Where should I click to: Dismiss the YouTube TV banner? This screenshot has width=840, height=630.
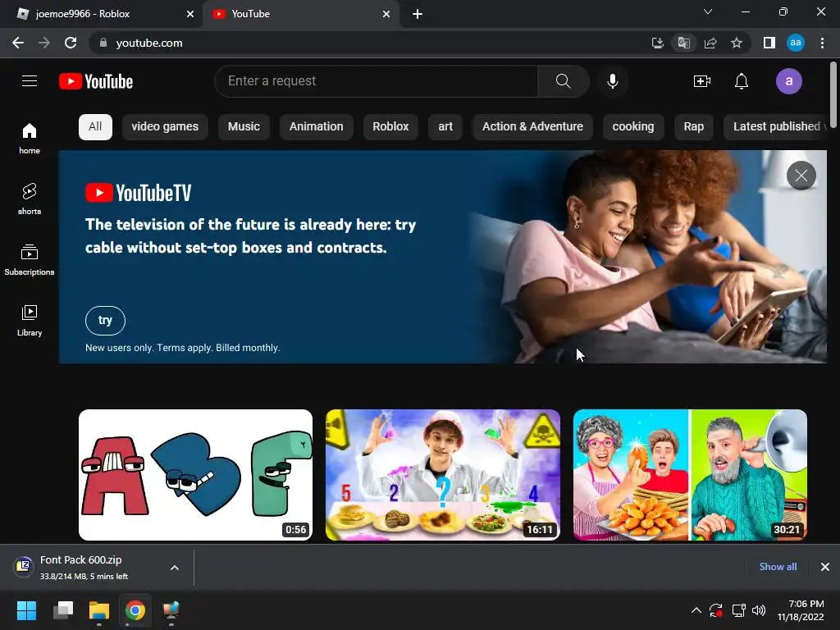[x=801, y=176]
